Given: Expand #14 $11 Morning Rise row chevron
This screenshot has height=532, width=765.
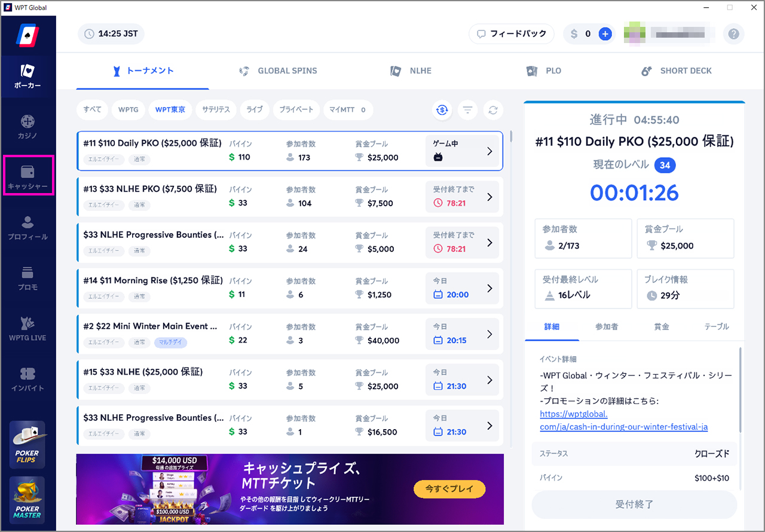Looking at the screenshot, I should click(489, 288).
